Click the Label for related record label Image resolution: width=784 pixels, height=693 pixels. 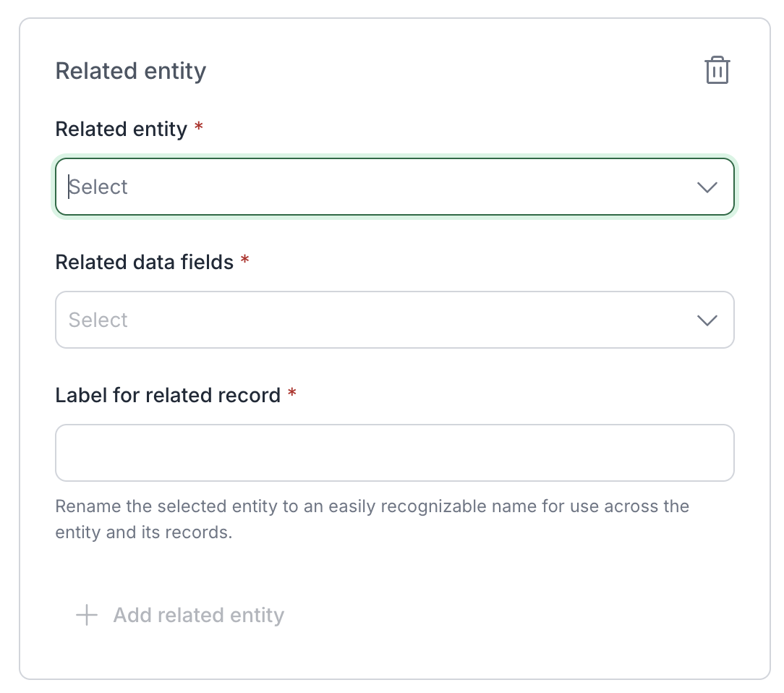(x=168, y=395)
